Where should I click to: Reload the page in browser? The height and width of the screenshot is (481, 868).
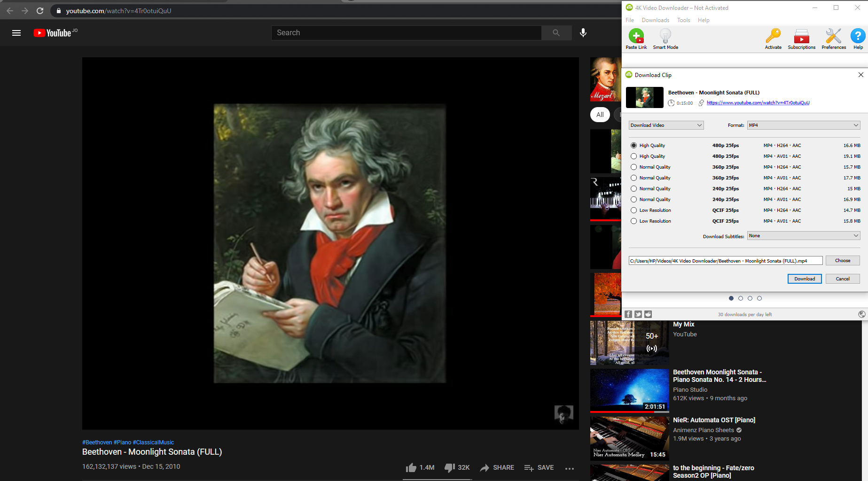(x=40, y=11)
